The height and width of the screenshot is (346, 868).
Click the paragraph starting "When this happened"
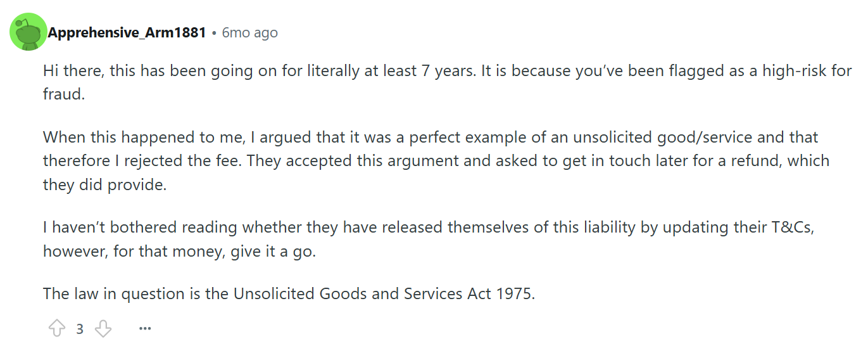point(431,161)
